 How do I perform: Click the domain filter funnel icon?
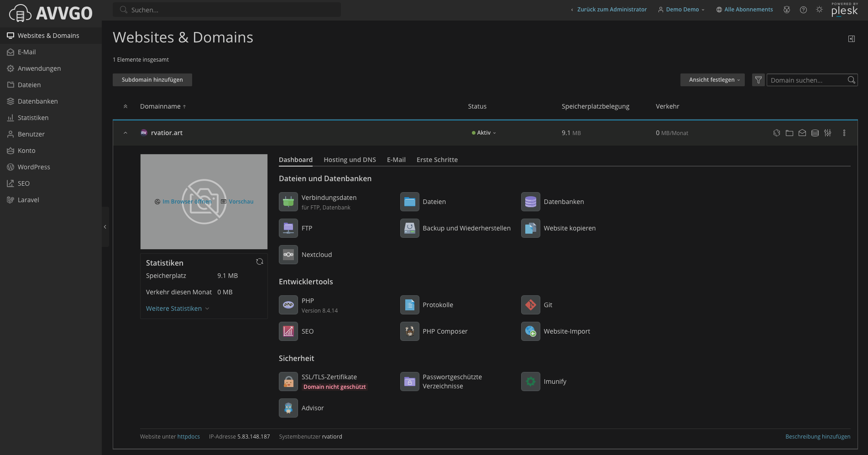(x=758, y=80)
